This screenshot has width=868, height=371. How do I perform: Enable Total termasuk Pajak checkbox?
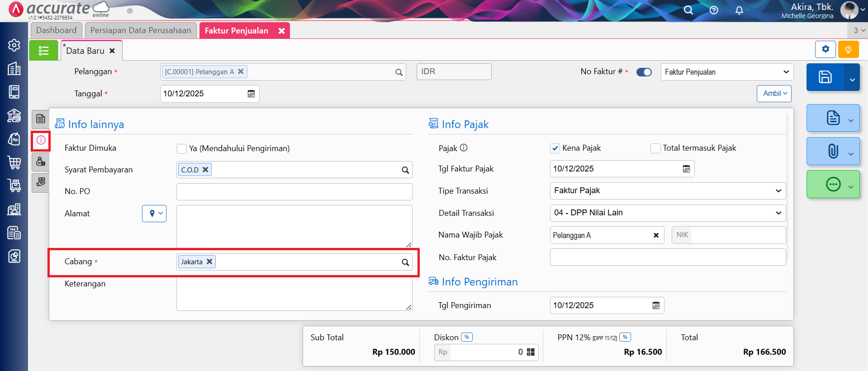pyautogui.click(x=655, y=148)
